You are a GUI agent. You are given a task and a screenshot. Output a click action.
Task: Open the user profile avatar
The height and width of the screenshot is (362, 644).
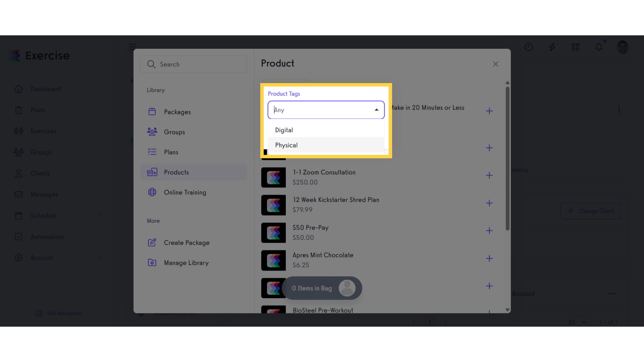click(x=623, y=47)
